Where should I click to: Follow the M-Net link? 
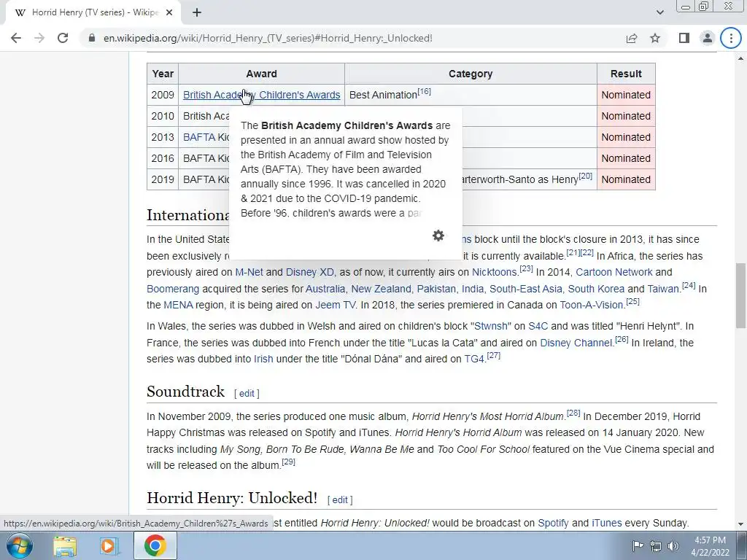click(249, 272)
